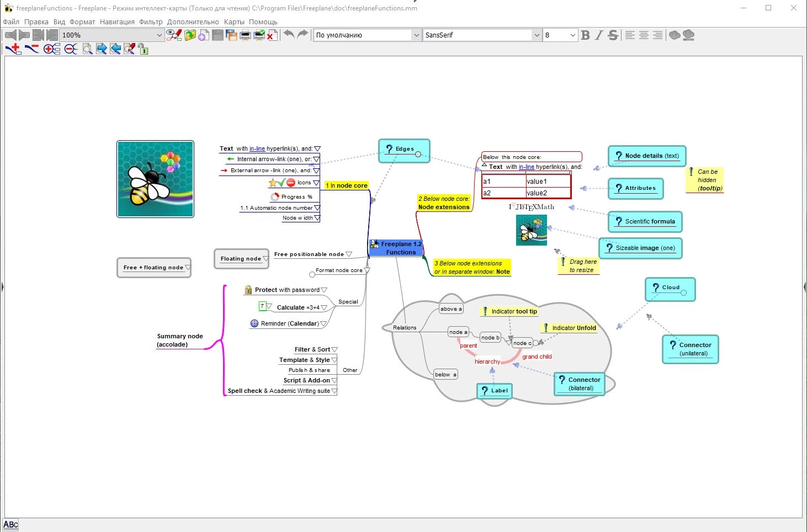Unfold one level of nodes

(52, 49)
